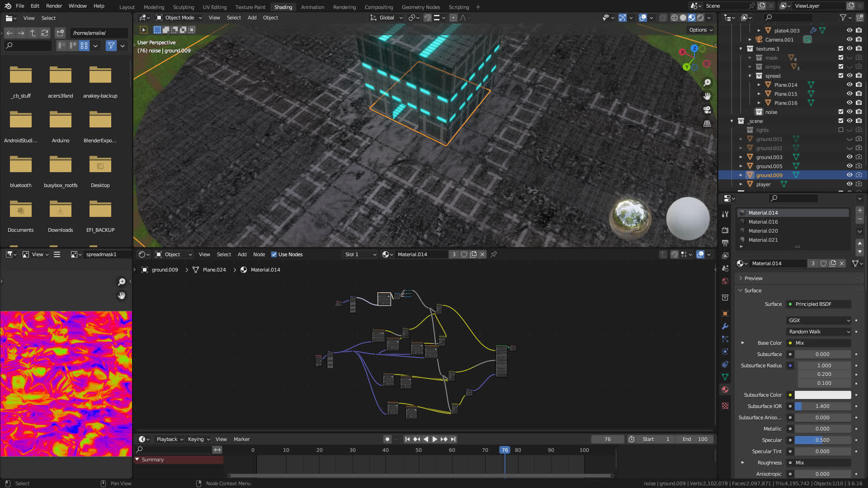Enable the lights collection checkbox
This screenshot has height=488, width=868.
click(x=840, y=130)
